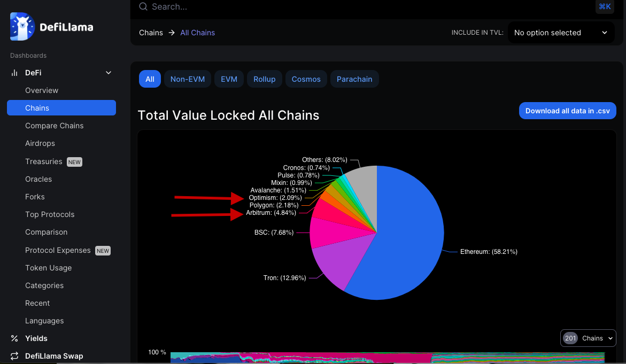
Task: Click the 100 % axis label
Action: pyautogui.click(x=157, y=352)
